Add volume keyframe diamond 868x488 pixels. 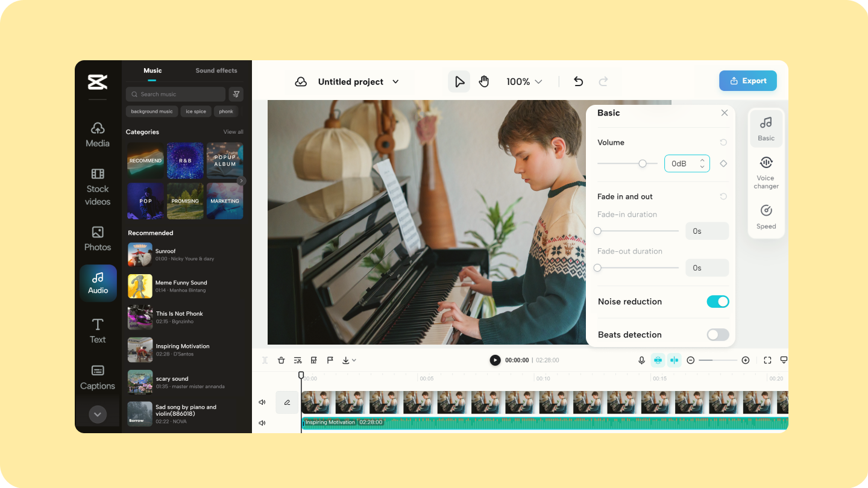[723, 163]
